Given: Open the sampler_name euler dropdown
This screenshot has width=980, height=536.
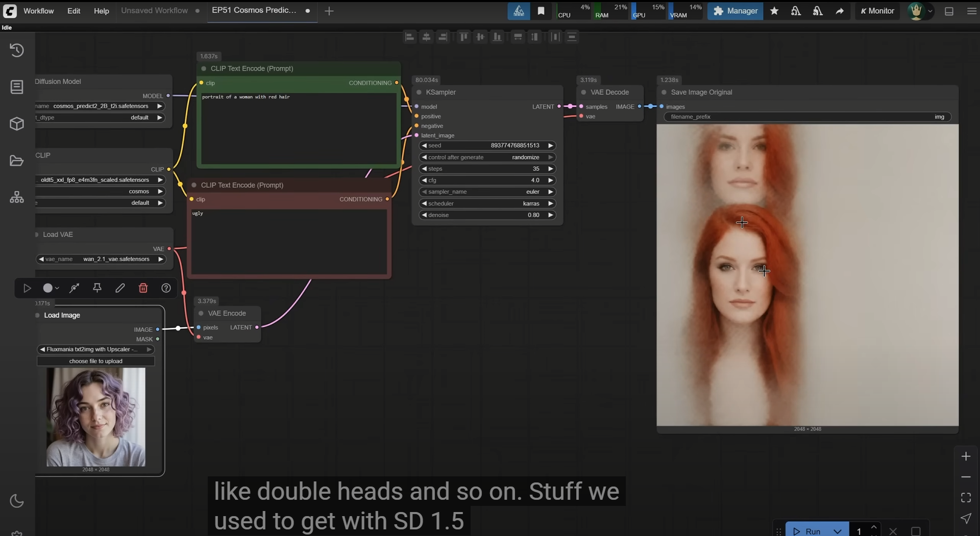Looking at the screenshot, I should [x=487, y=192].
